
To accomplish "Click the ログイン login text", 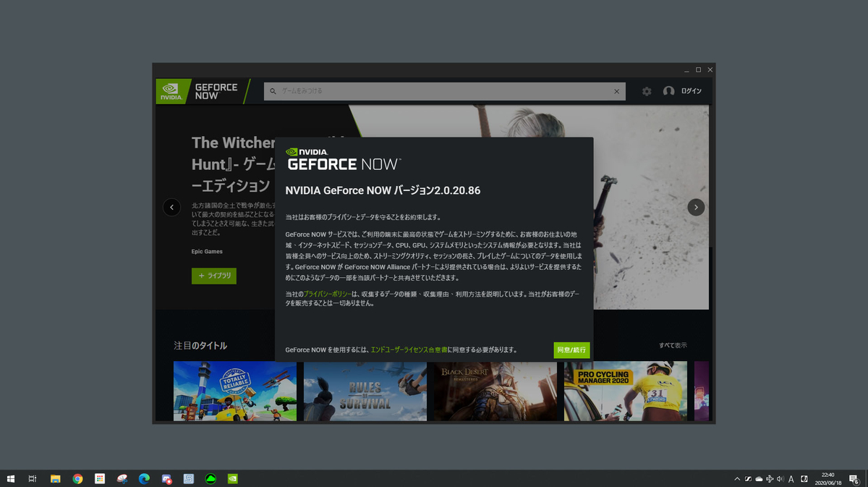I will point(692,91).
